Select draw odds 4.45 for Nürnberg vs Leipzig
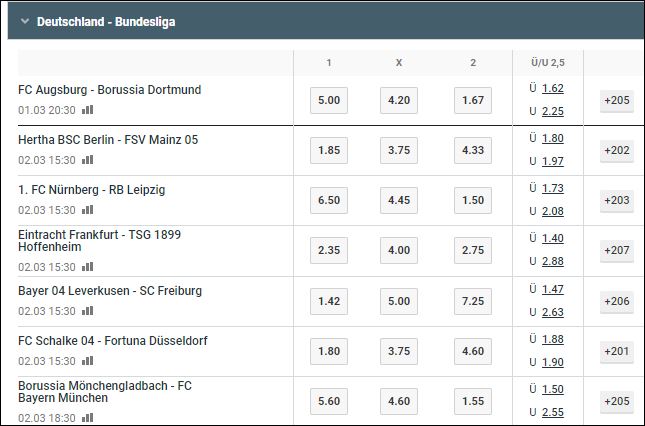This screenshot has width=645, height=426. (399, 200)
